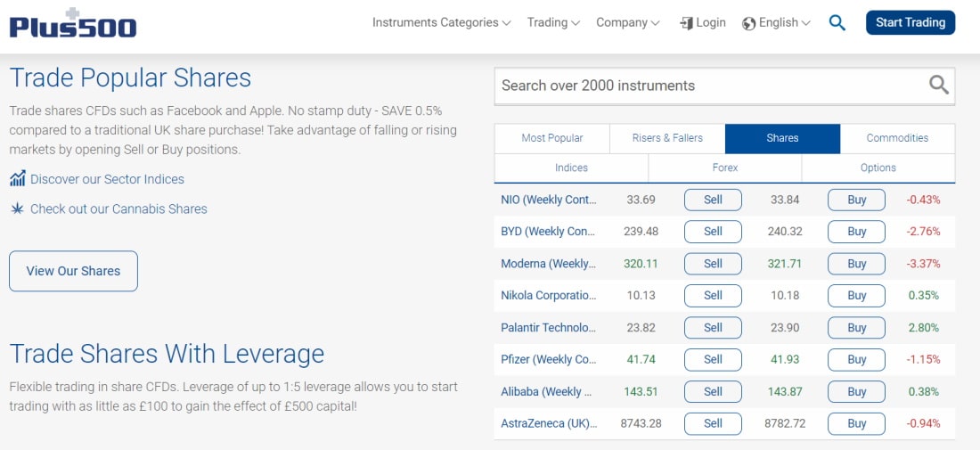This screenshot has height=450, width=980.
Task: Open the BYD (Weekly Con... instrument
Action: click(548, 232)
